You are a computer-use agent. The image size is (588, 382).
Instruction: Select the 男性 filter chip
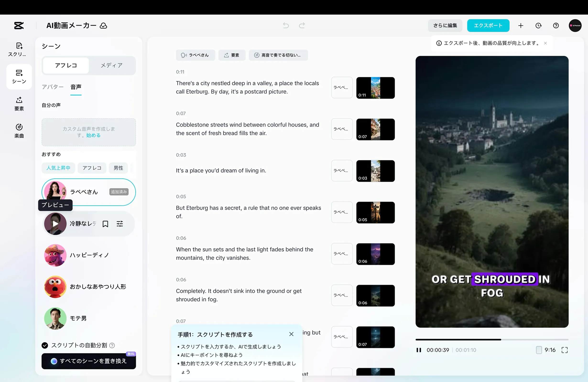(x=118, y=168)
